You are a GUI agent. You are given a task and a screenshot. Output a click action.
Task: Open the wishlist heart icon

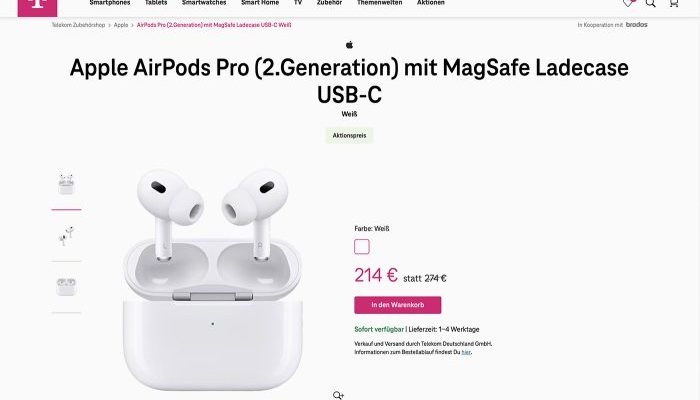(x=628, y=3)
